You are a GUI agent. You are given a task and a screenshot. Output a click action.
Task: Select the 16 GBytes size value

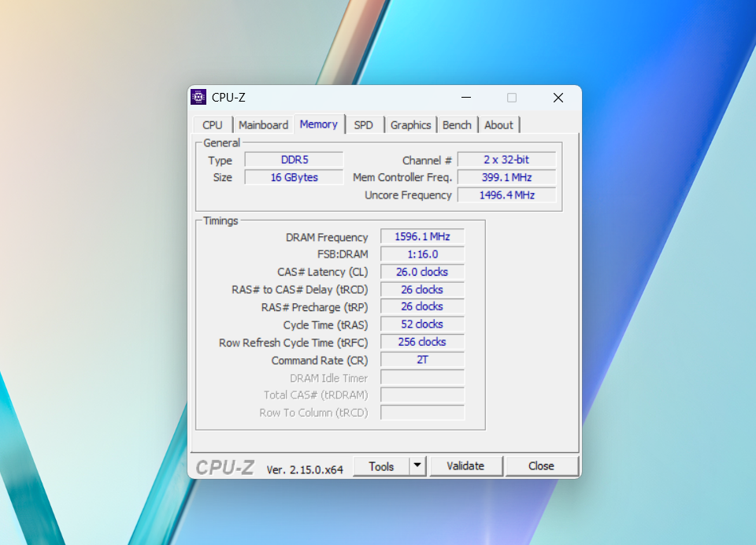(294, 177)
